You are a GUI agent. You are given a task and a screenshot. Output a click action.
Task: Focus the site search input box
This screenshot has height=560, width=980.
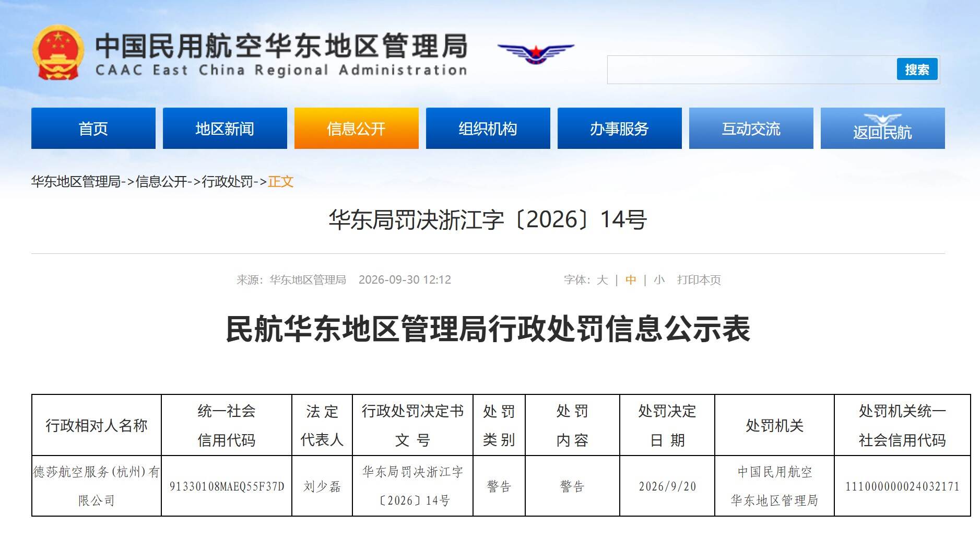tap(752, 69)
